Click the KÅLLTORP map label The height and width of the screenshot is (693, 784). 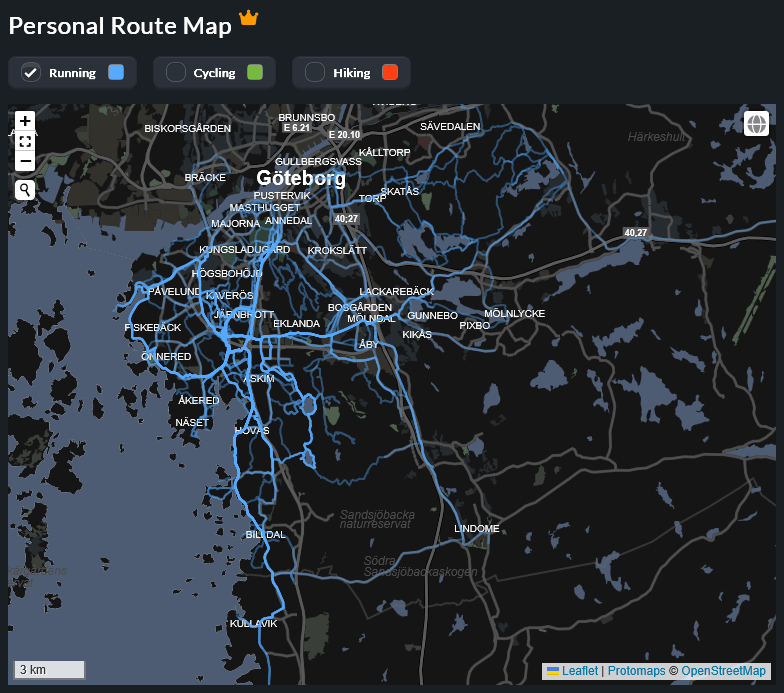pos(384,152)
